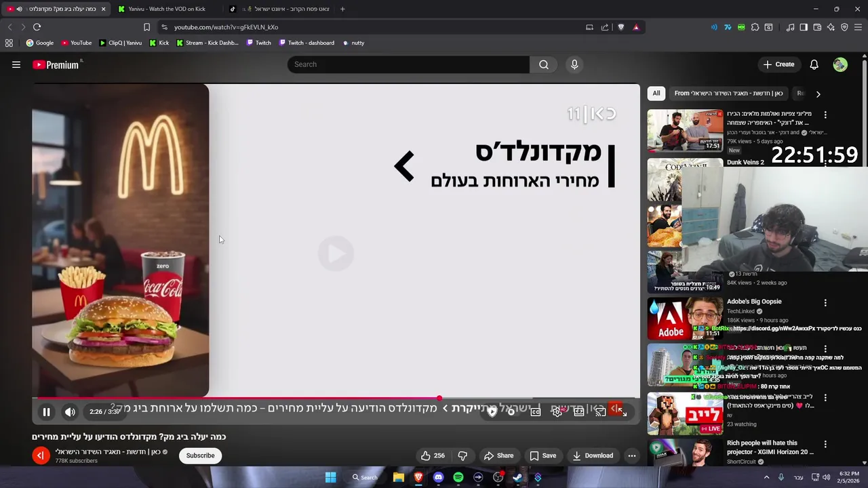Enter fullscreen mode on the player

coord(622,411)
